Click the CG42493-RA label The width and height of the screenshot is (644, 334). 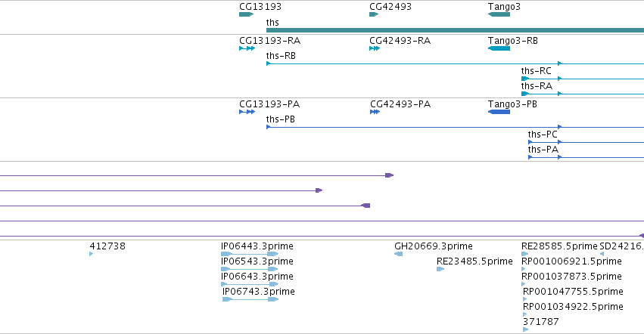click(400, 41)
